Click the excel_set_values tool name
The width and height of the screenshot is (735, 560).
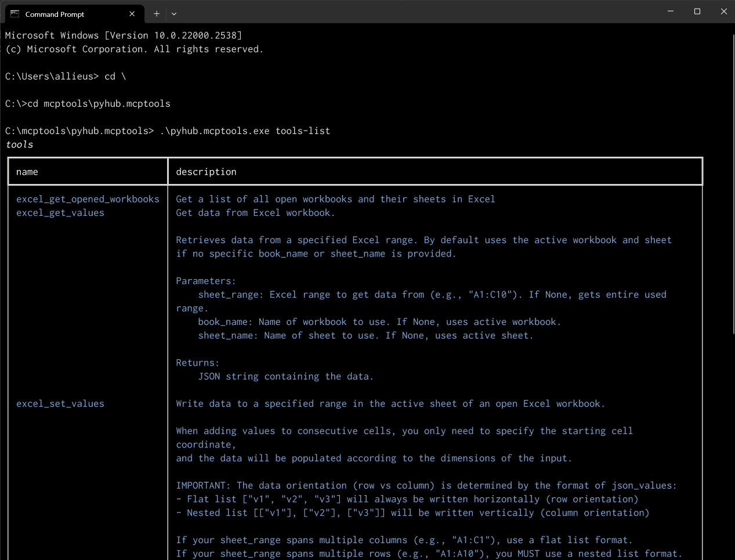click(60, 404)
